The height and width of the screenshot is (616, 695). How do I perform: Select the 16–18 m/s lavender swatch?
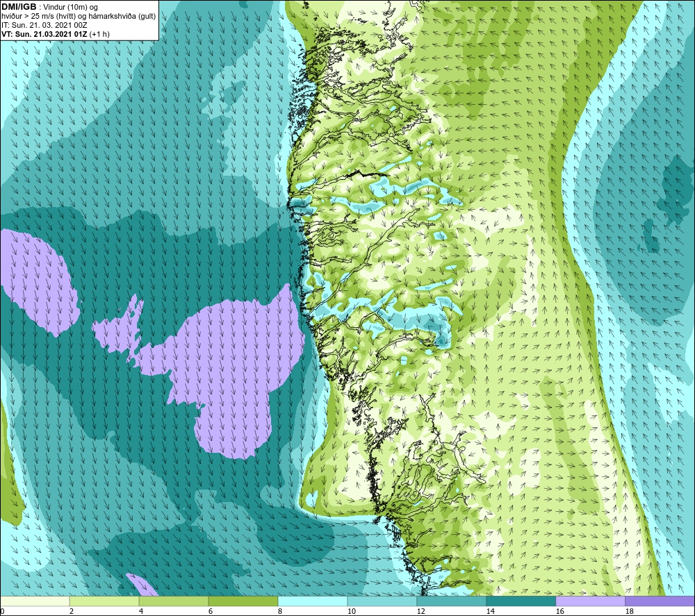tap(590, 601)
